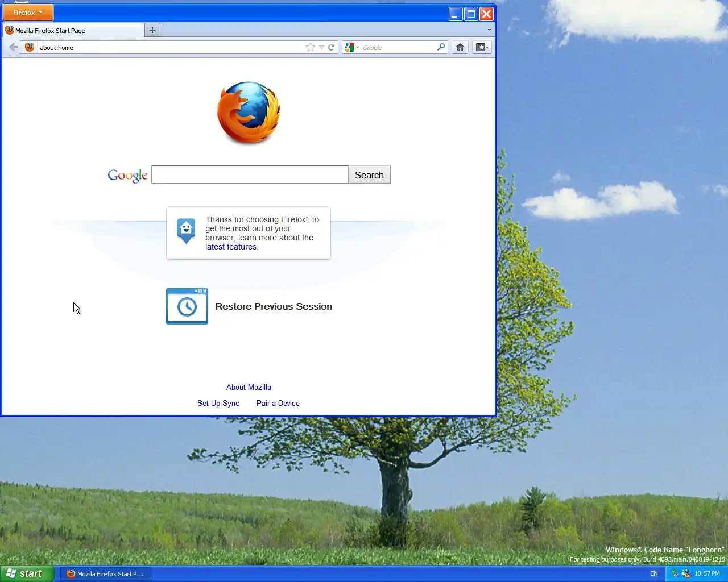Screen dimensions: 728x582
Task: Open the list all tabs dropdown arrow
Action: pyautogui.click(x=489, y=30)
